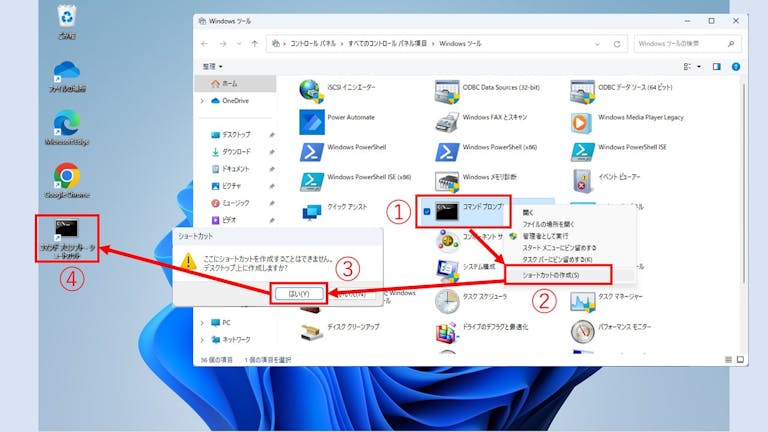Launch Power Automate icon
The width and height of the screenshot is (768, 432).
[312, 121]
